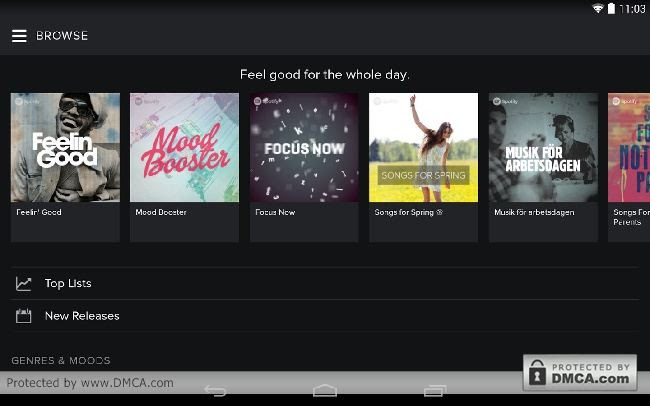Image resolution: width=650 pixels, height=406 pixels.
Task: Select the Top Lists entry
Action: [325, 284]
